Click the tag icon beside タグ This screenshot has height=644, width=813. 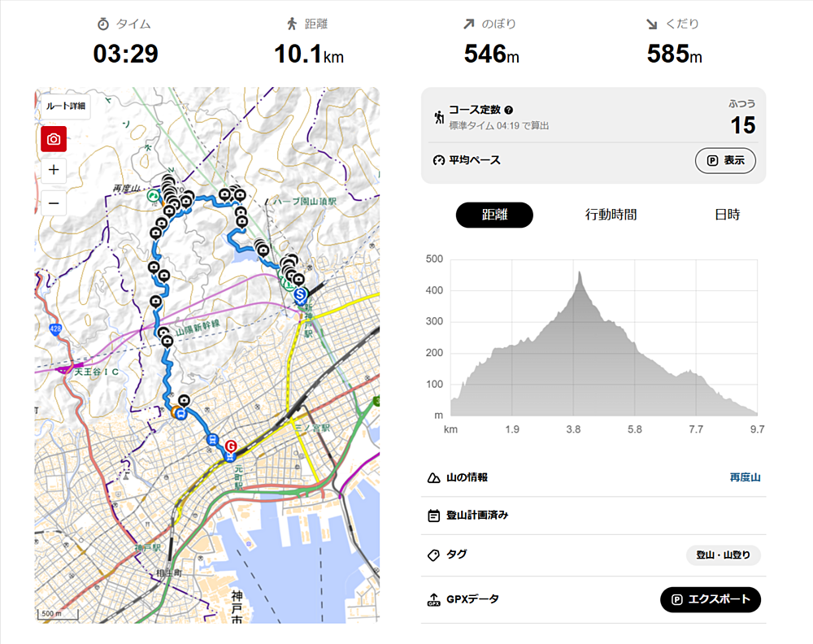[x=433, y=555]
